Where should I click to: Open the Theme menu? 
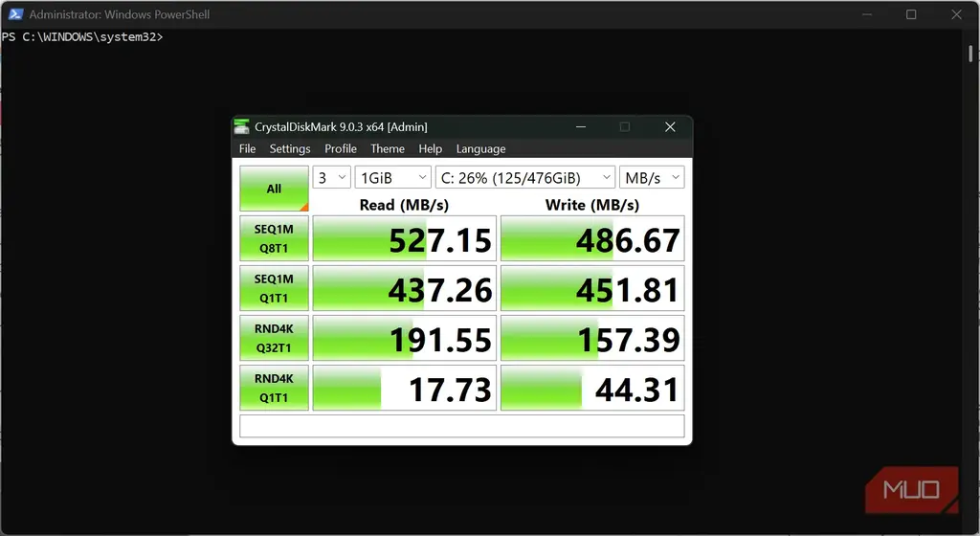[388, 148]
